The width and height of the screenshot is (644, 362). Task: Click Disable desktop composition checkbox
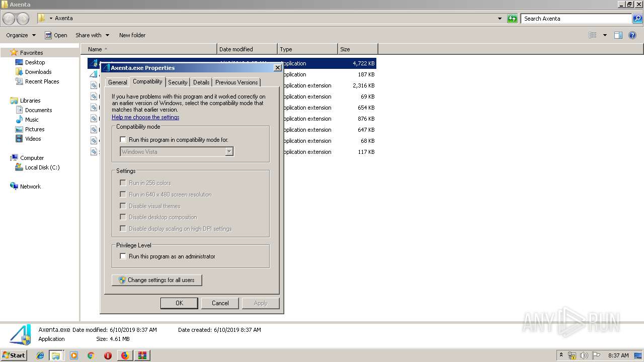(x=123, y=217)
